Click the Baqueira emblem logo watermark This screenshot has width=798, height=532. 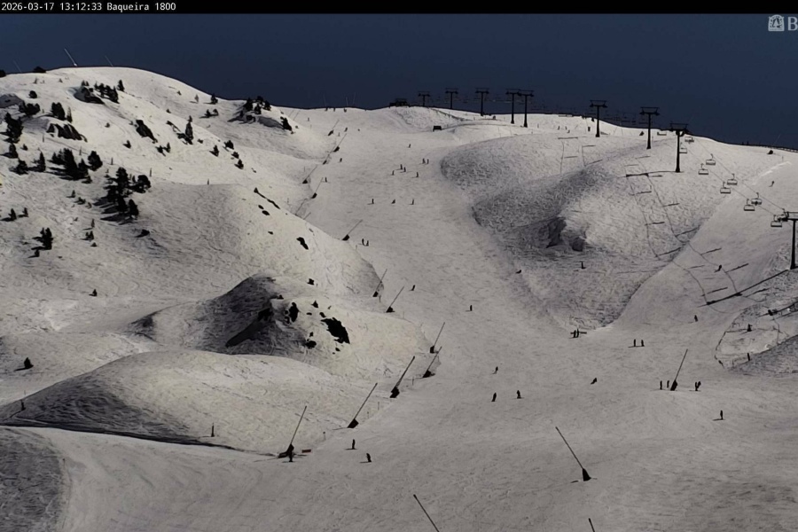(776, 23)
